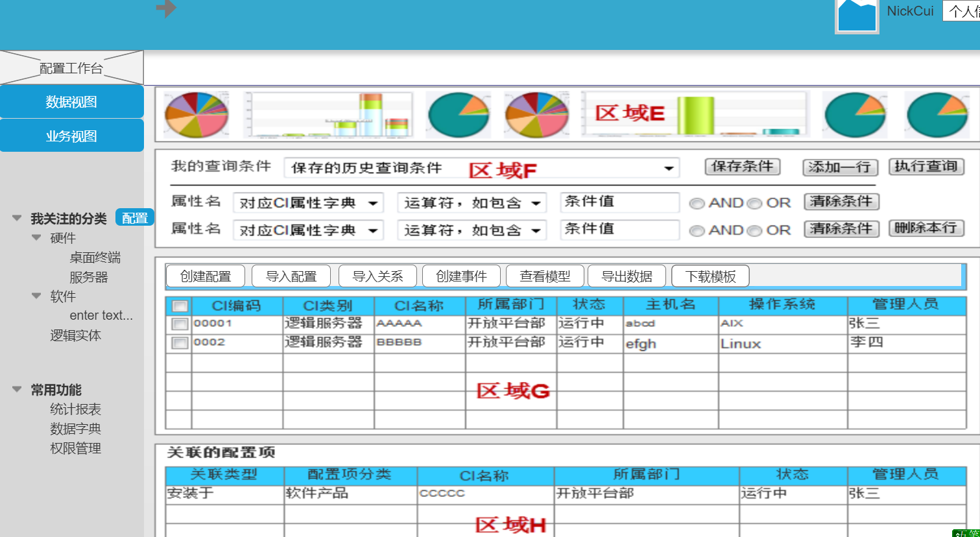Click the 导出数据 toolbar button
This screenshot has width=980, height=537.
pos(627,276)
